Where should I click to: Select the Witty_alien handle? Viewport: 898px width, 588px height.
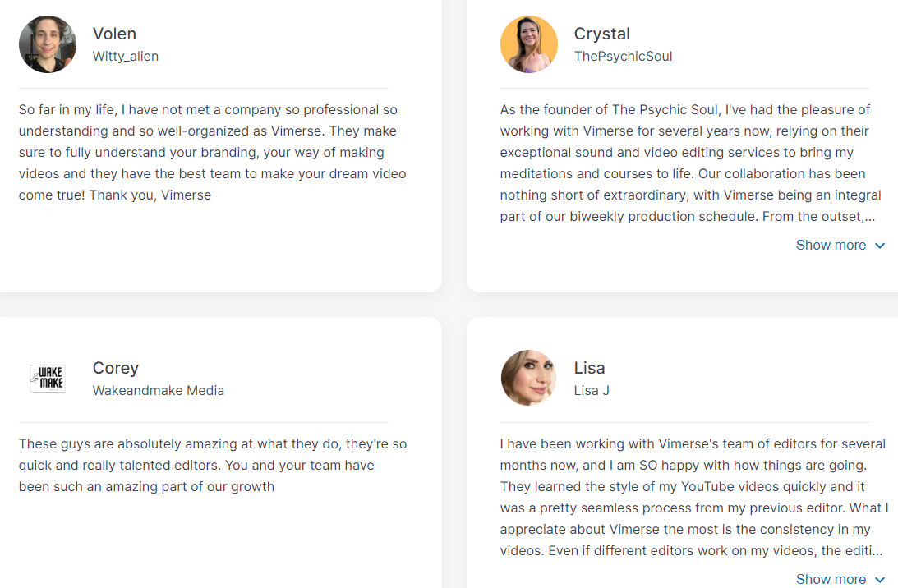[126, 56]
